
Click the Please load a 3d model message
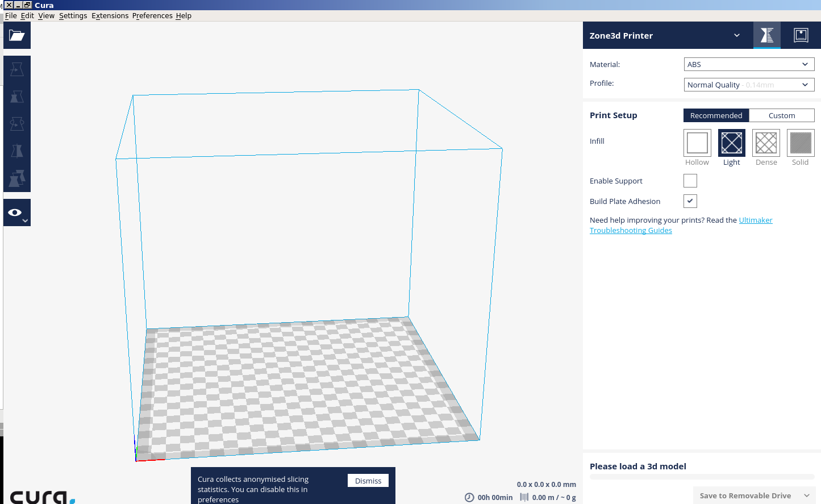pos(638,466)
